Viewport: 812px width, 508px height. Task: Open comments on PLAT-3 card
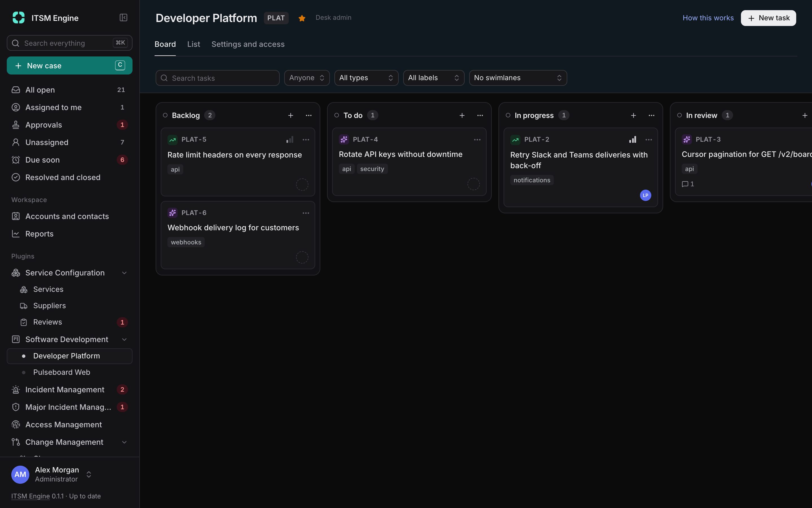click(688, 184)
